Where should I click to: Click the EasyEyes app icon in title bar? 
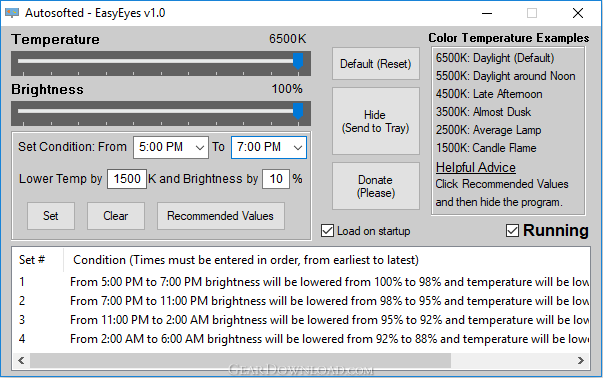pyautogui.click(x=12, y=13)
